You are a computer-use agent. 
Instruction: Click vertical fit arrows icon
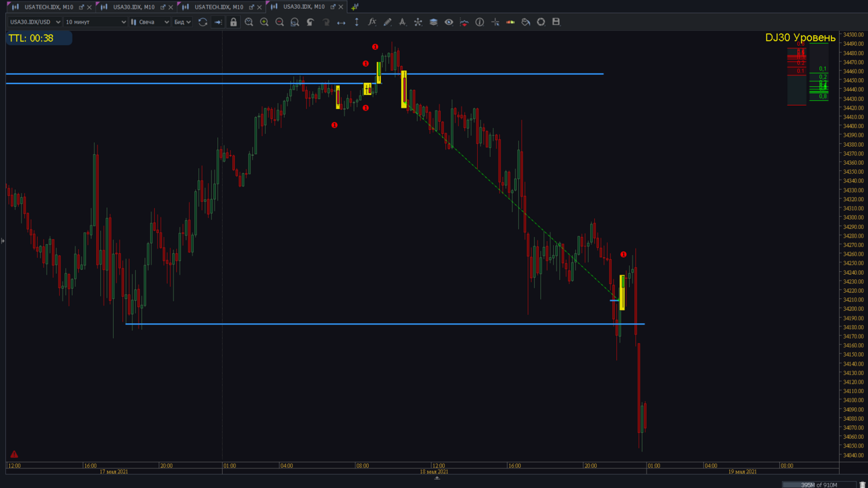[357, 22]
